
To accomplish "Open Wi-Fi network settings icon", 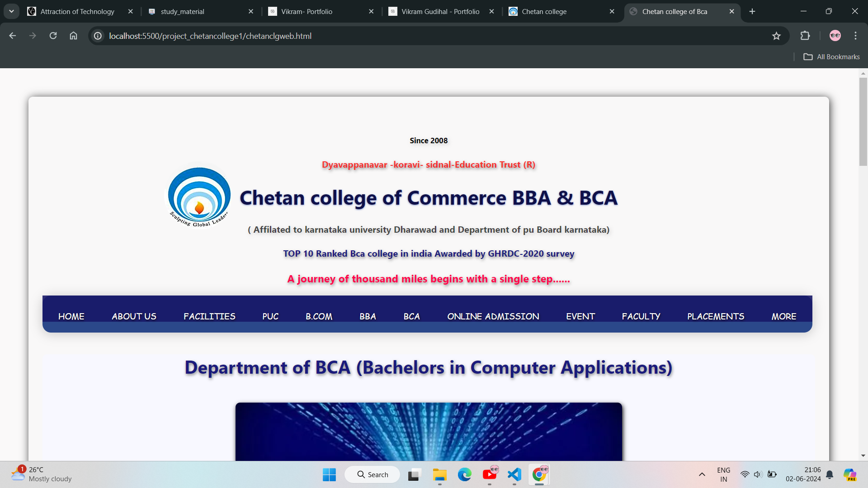I will (x=745, y=474).
